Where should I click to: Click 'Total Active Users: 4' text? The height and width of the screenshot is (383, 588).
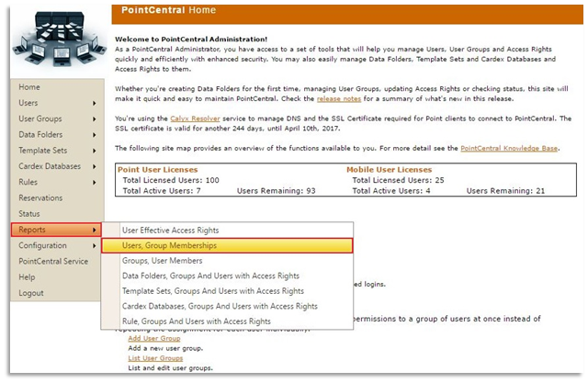coord(391,191)
